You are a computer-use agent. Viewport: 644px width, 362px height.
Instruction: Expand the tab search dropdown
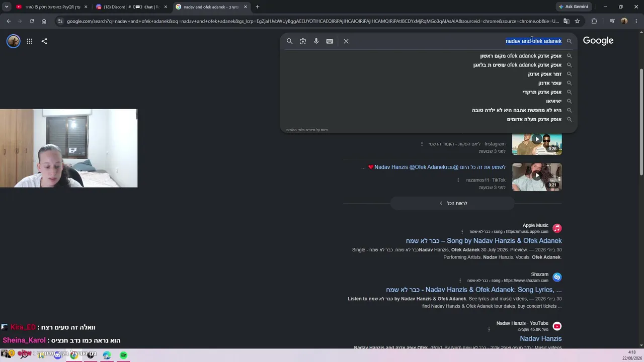coord(7,7)
